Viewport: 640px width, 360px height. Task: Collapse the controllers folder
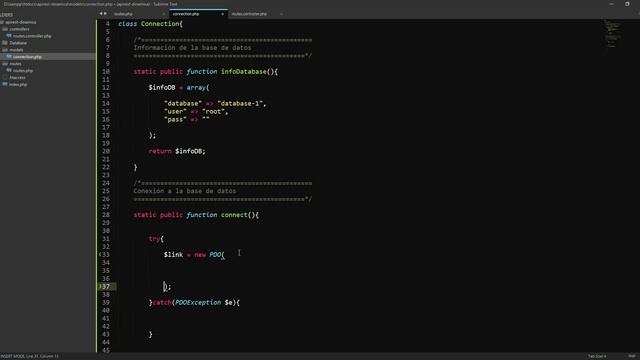19,29
